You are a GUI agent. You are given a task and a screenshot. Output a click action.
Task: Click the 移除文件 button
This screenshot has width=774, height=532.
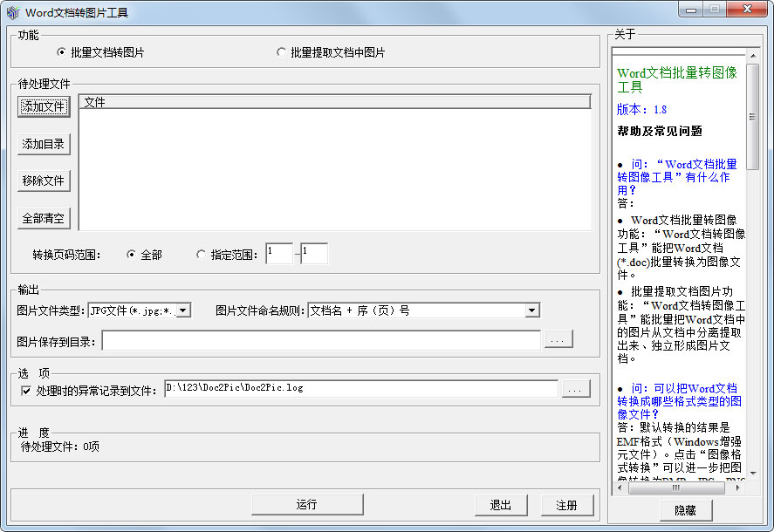pyautogui.click(x=44, y=181)
